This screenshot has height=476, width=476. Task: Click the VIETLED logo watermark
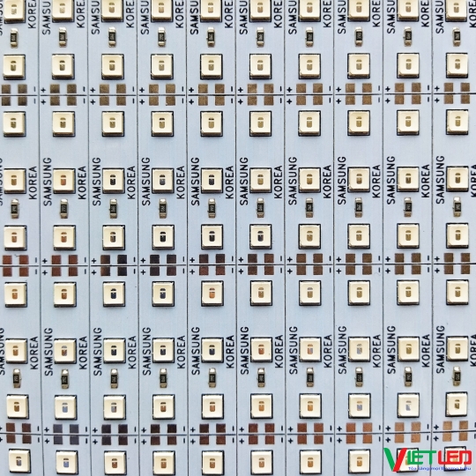pyautogui.click(x=428, y=459)
